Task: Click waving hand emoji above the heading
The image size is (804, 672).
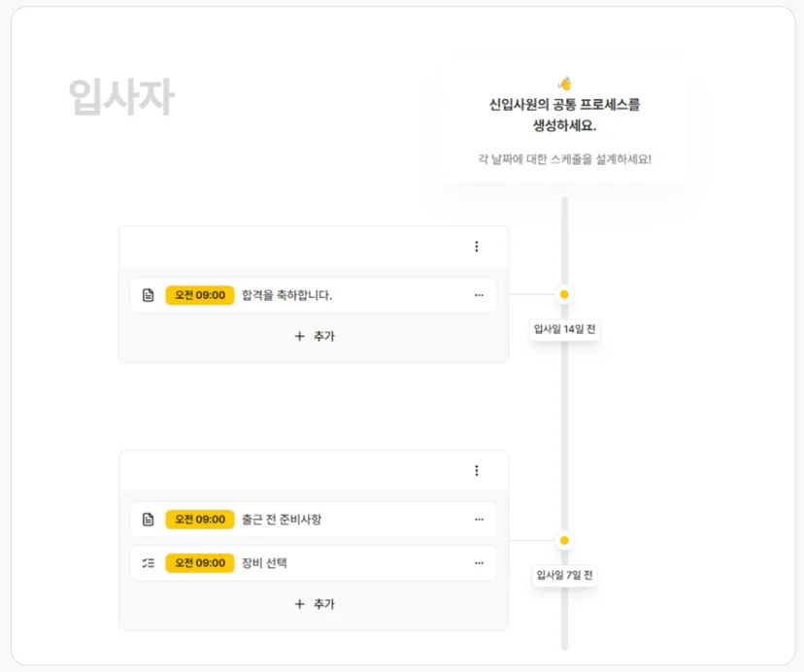Action: click(564, 84)
